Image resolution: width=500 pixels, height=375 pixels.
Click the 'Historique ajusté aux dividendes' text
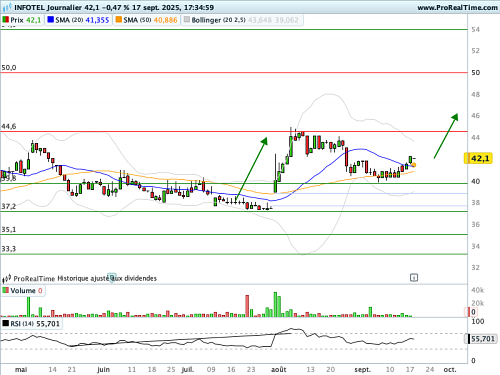[107, 278]
